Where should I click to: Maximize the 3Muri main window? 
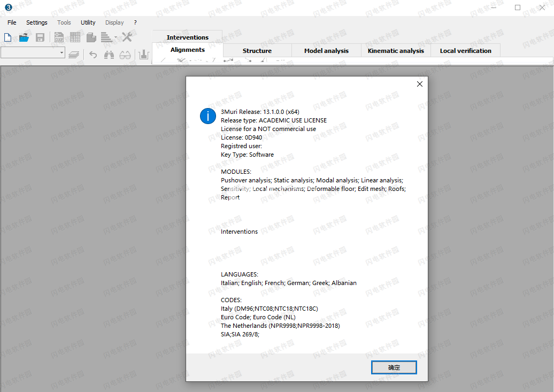click(x=518, y=7)
